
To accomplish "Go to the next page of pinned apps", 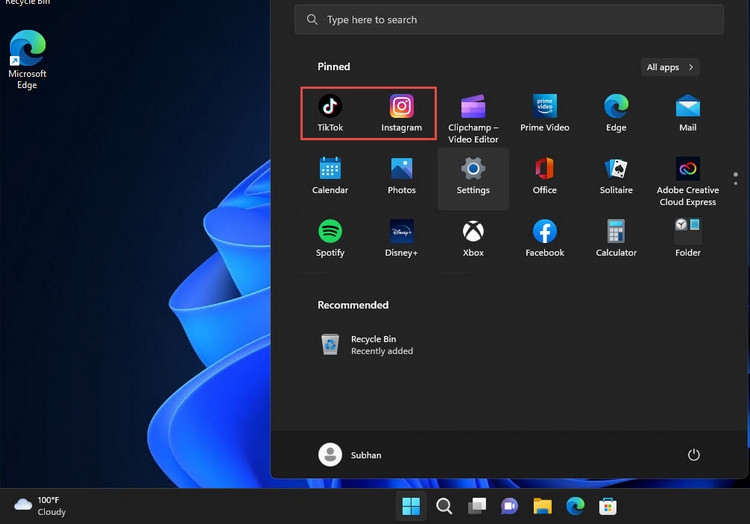I will [x=735, y=184].
